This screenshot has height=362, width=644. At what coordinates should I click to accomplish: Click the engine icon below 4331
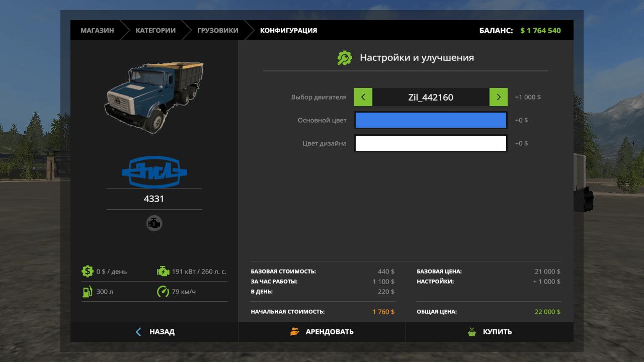click(154, 223)
